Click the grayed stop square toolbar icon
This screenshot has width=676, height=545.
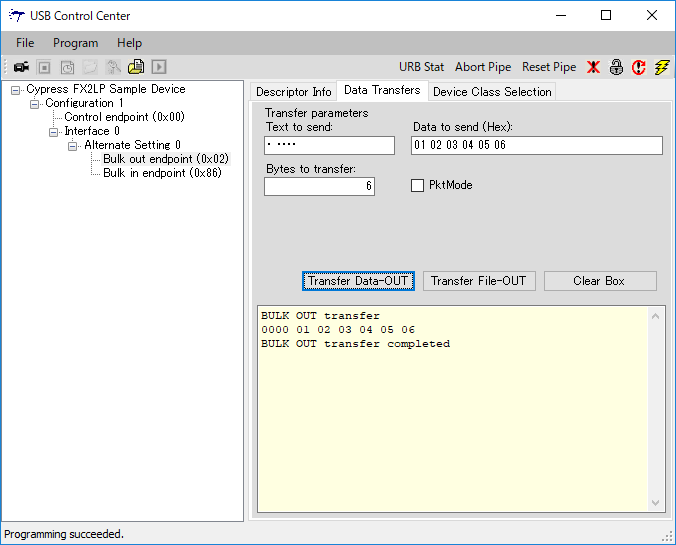[44, 67]
